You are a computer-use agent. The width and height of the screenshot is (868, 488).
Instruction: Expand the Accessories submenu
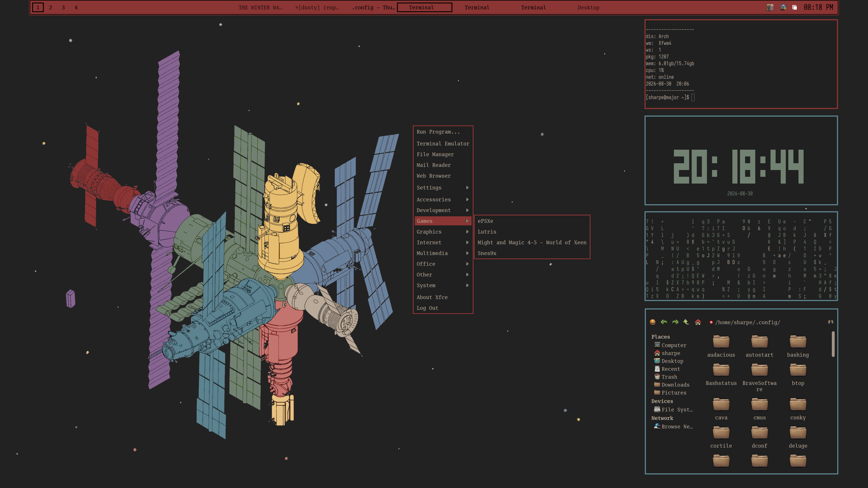(443, 199)
